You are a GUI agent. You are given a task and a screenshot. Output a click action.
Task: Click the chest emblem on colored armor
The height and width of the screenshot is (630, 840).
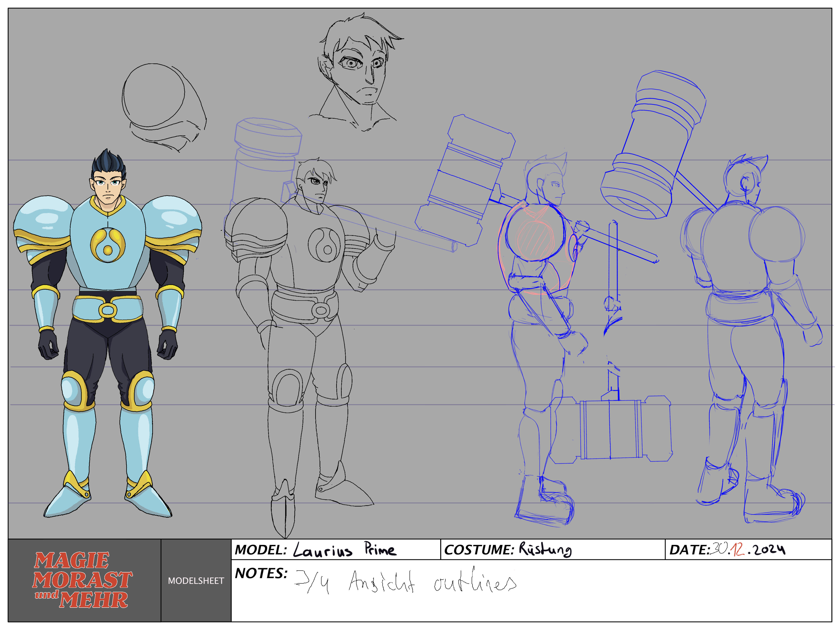coord(107,245)
